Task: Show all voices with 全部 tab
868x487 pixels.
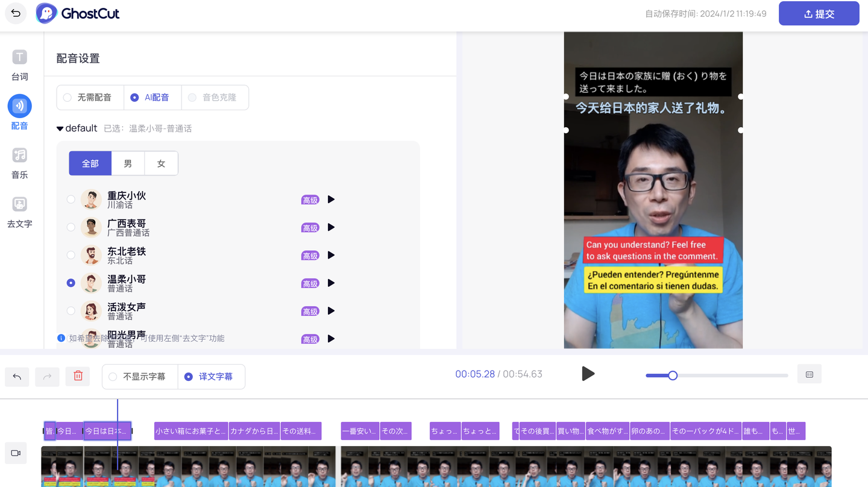Action: 90,163
